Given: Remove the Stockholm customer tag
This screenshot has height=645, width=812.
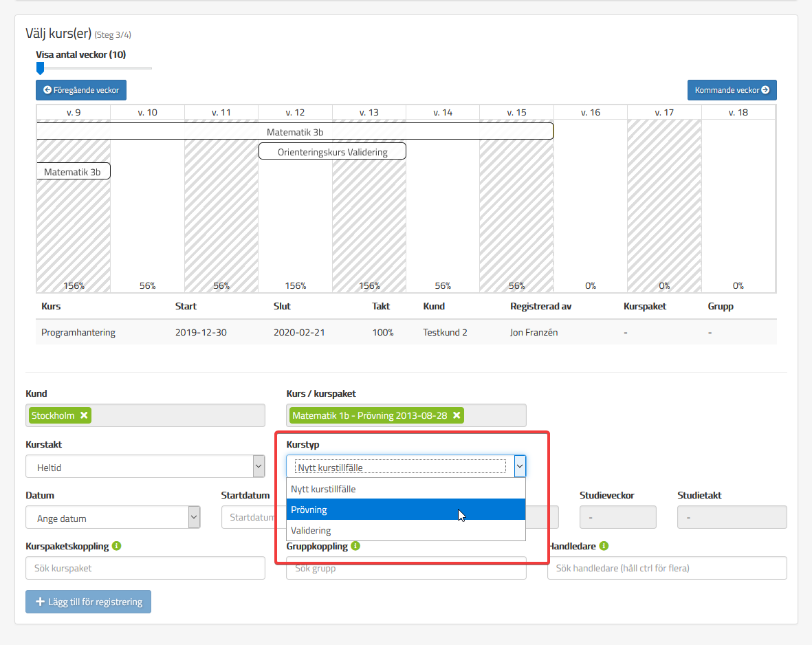Looking at the screenshot, I should tap(84, 415).
